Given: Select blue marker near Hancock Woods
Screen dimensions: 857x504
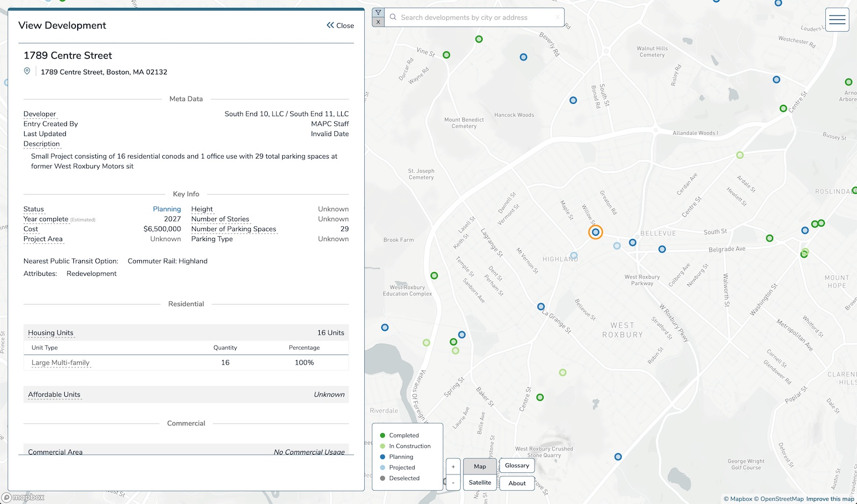Looking at the screenshot, I should [x=573, y=100].
